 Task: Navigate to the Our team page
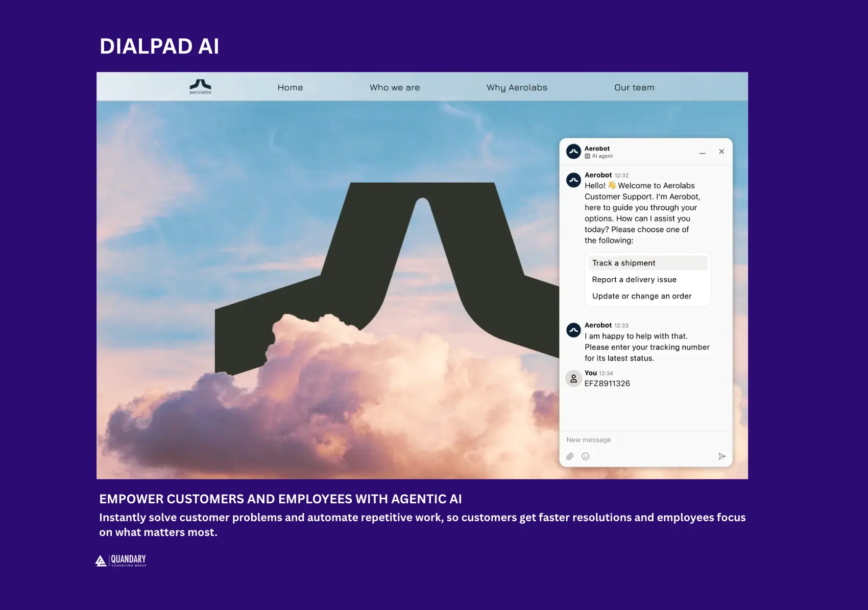click(634, 87)
